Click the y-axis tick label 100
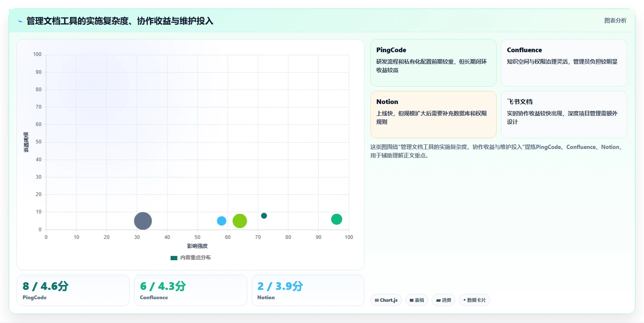 [37, 54]
